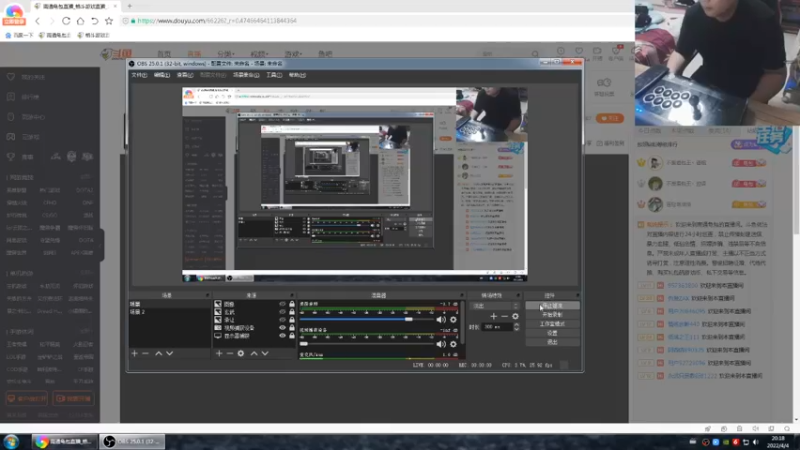Mute the 视频捕获设备 mixer channel speaker
Viewport: 800px width, 450px height.
pyautogui.click(x=441, y=344)
